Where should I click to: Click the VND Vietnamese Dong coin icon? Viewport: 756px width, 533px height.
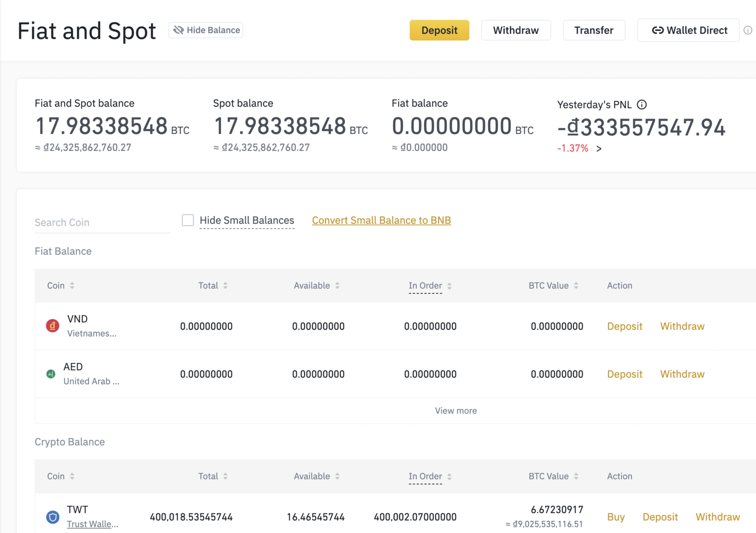coord(52,326)
